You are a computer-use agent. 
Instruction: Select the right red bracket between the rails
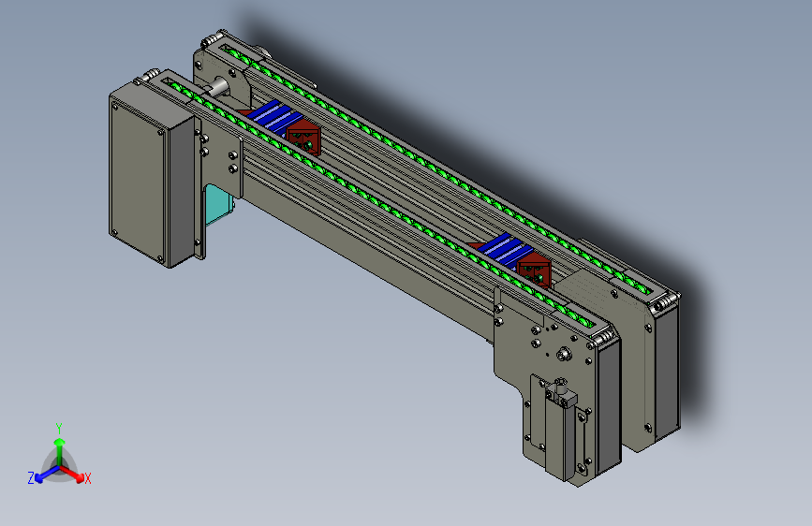point(536,270)
